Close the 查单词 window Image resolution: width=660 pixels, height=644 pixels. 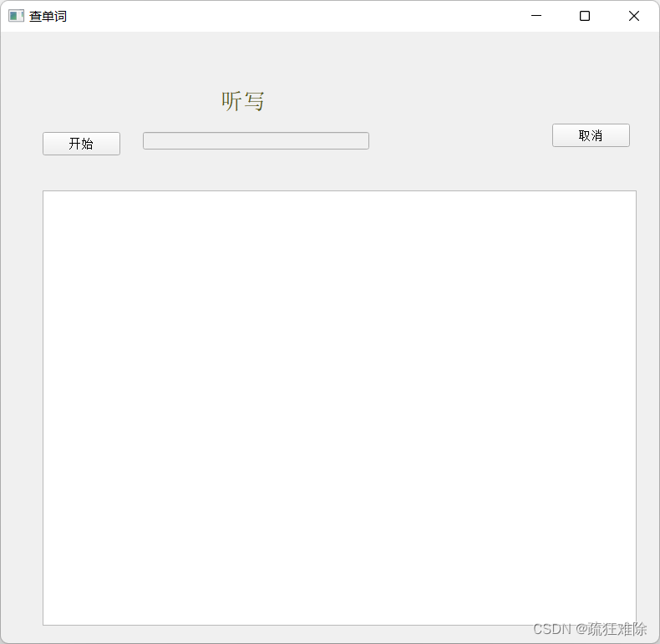(634, 16)
